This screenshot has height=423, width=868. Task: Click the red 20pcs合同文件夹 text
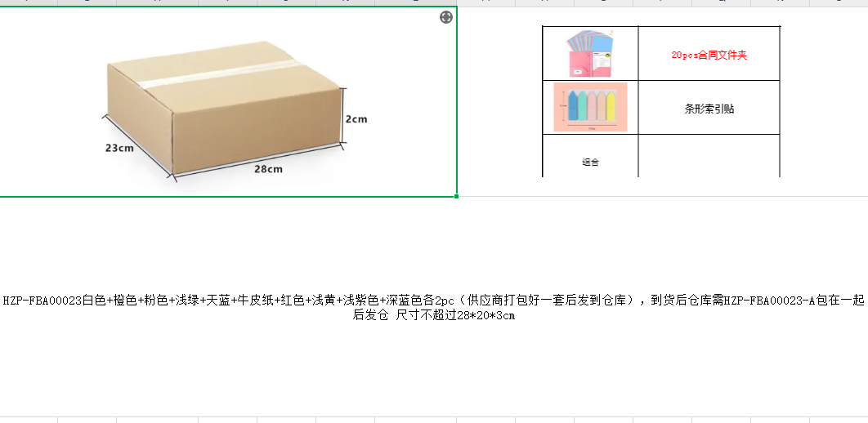click(709, 56)
